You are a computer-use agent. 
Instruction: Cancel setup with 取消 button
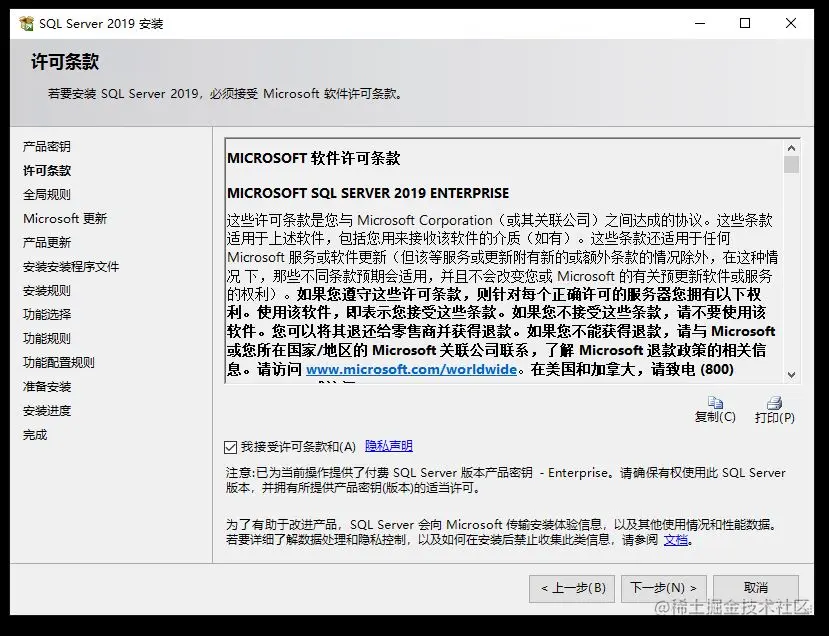click(x=756, y=588)
